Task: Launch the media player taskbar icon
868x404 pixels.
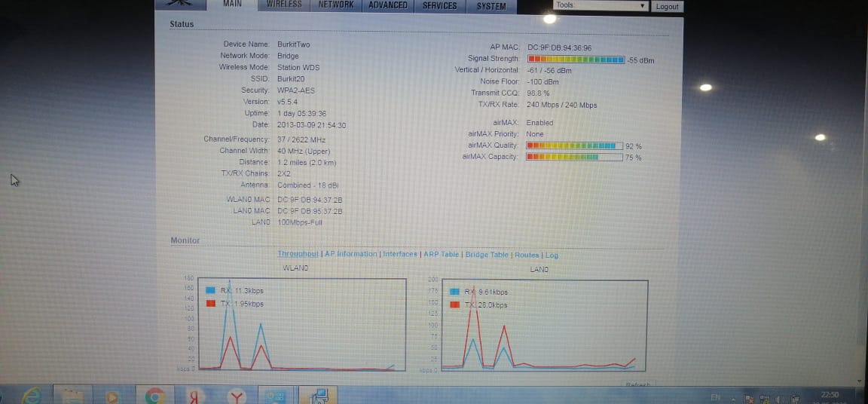Action: 113,396
